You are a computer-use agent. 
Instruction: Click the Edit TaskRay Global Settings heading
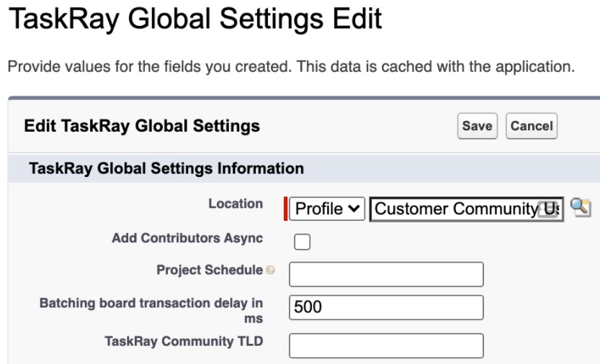[x=142, y=126]
